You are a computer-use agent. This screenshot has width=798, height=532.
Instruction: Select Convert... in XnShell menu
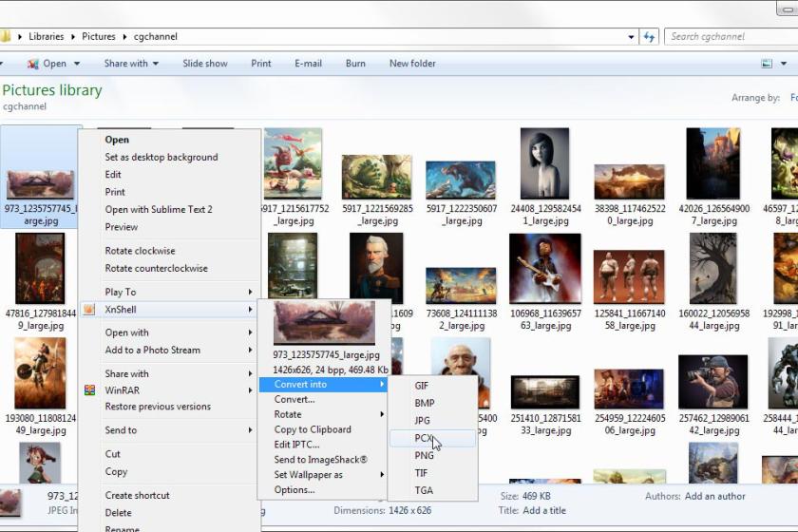tap(294, 399)
